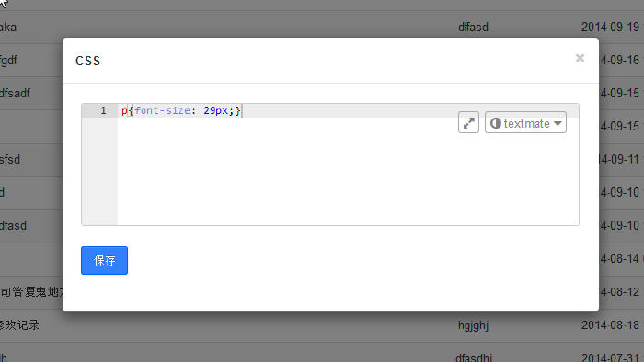
Task: Click the CSS dialog title
Action: [x=88, y=61]
